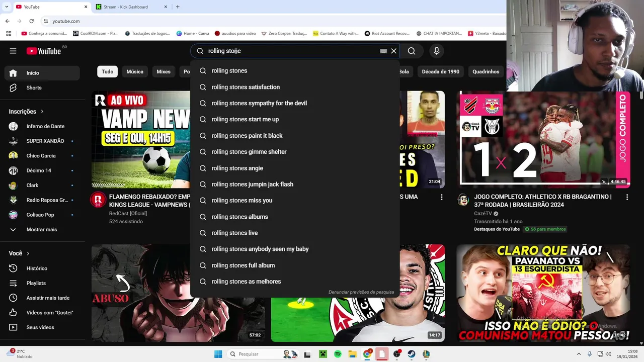This screenshot has height=362, width=644.
Task: Select the Tudo filter chip
Action: [x=108, y=71]
